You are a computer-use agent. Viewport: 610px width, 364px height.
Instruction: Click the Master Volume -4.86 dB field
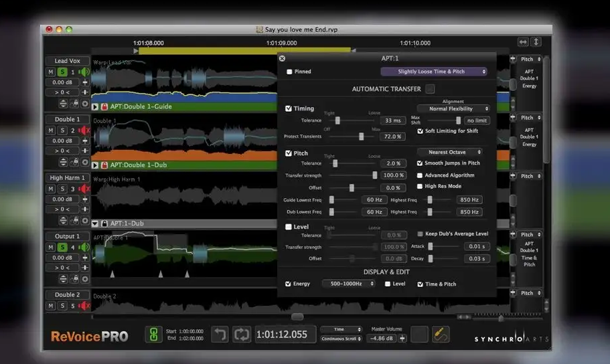click(x=382, y=339)
